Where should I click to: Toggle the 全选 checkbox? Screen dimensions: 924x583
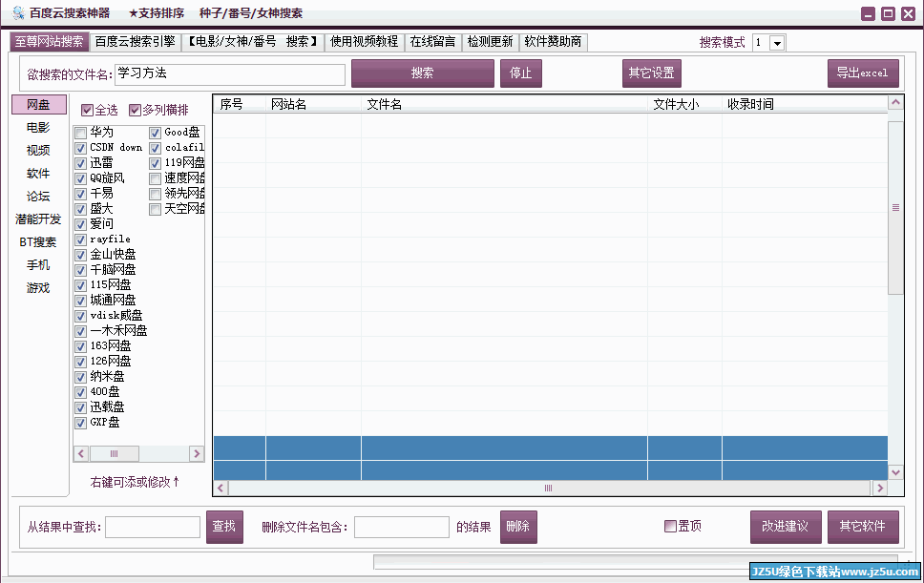[x=87, y=110]
